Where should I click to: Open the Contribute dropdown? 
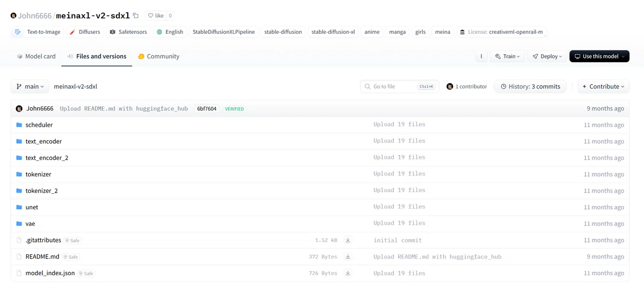click(603, 86)
